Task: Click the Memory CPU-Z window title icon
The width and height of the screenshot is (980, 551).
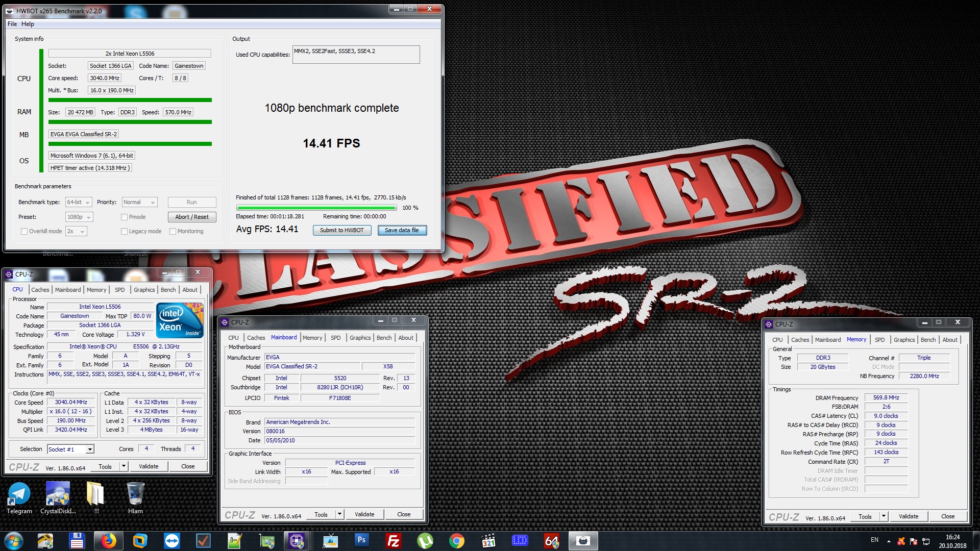Action: click(769, 324)
